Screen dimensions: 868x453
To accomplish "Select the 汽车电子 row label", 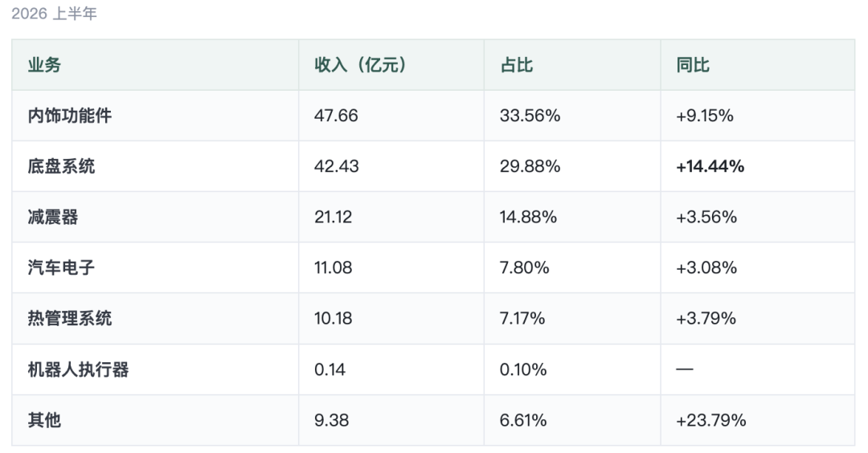I will click(61, 267).
